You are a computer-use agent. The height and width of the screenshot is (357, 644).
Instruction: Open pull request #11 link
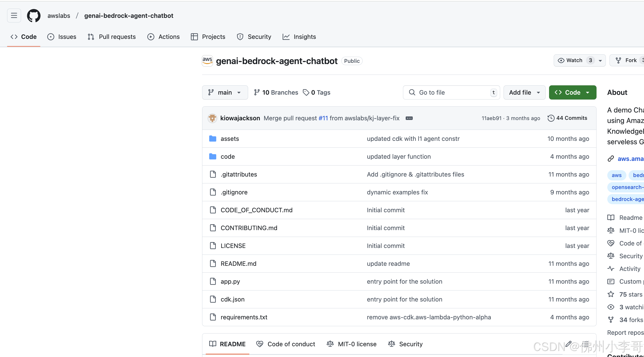coord(323,118)
